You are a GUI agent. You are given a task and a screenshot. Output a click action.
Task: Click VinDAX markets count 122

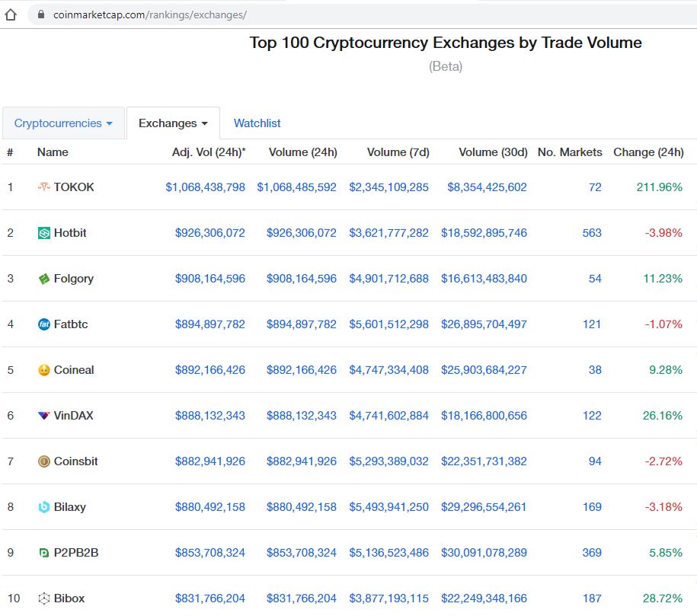point(592,416)
